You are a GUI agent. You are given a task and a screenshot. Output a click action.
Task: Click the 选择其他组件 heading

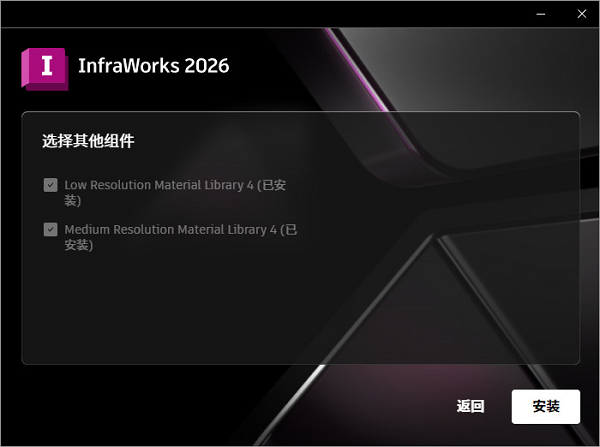click(88, 141)
